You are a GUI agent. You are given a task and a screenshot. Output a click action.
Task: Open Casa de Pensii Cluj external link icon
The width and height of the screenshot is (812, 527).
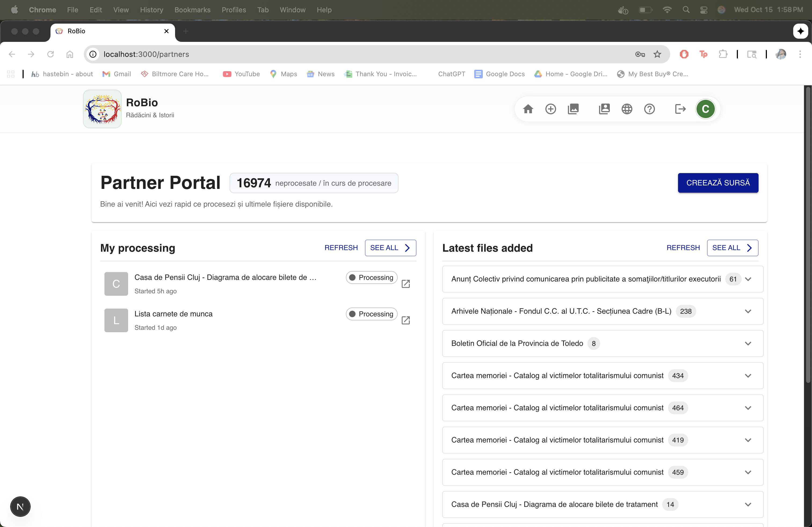click(x=406, y=284)
